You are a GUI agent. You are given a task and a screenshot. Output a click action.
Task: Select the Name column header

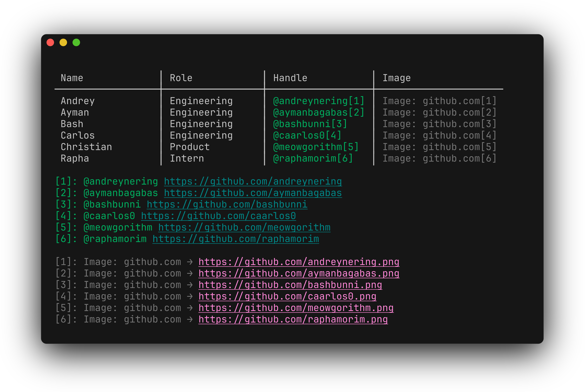72,78
